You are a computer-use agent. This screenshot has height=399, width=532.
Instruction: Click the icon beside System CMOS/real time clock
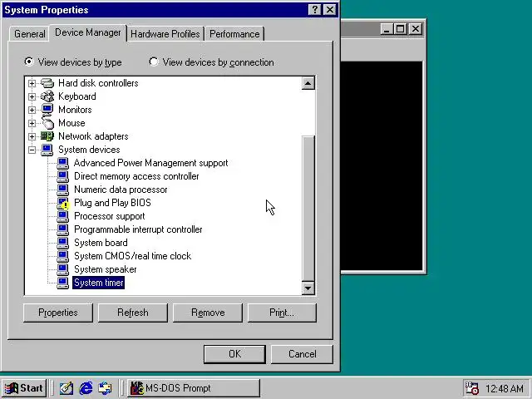(x=63, y=256)
